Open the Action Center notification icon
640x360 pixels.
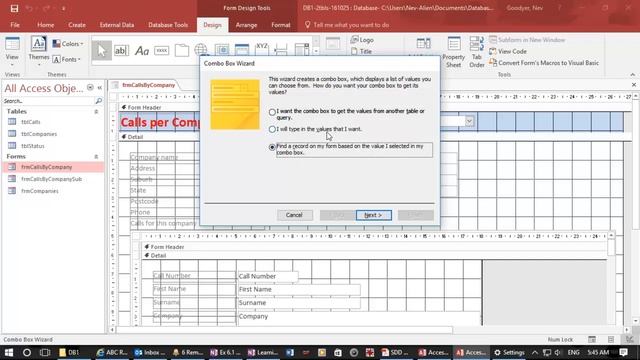click(x=623, y=352)
